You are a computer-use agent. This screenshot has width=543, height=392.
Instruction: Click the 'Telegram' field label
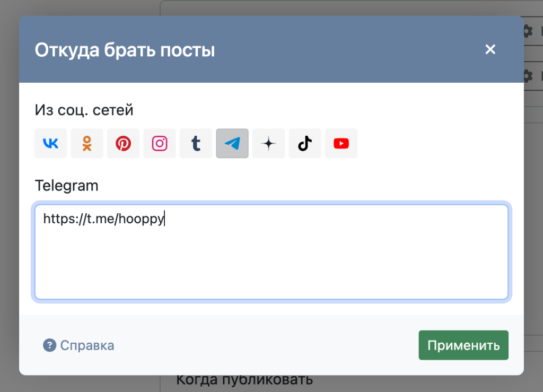66,186
